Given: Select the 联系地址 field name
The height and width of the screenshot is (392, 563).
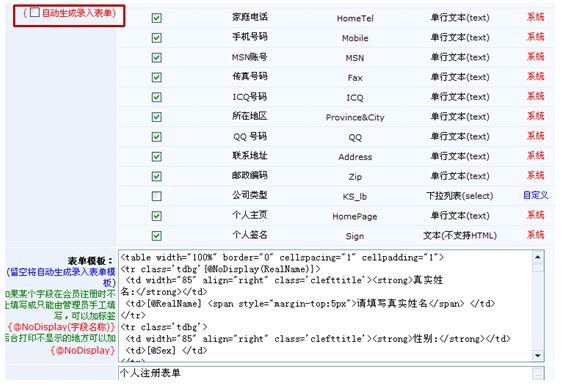Looking at the screenshot, I should [x=250, y=156].
